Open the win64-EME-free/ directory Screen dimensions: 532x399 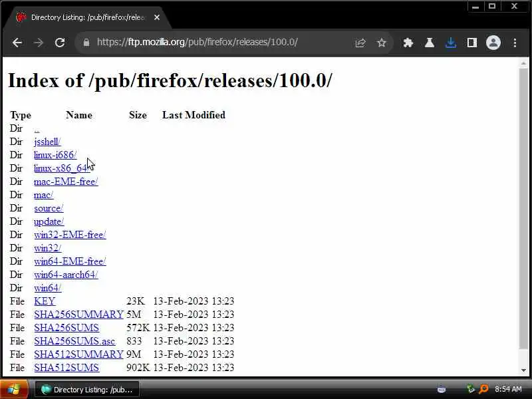pyautogui.click(x=70, y=261)
